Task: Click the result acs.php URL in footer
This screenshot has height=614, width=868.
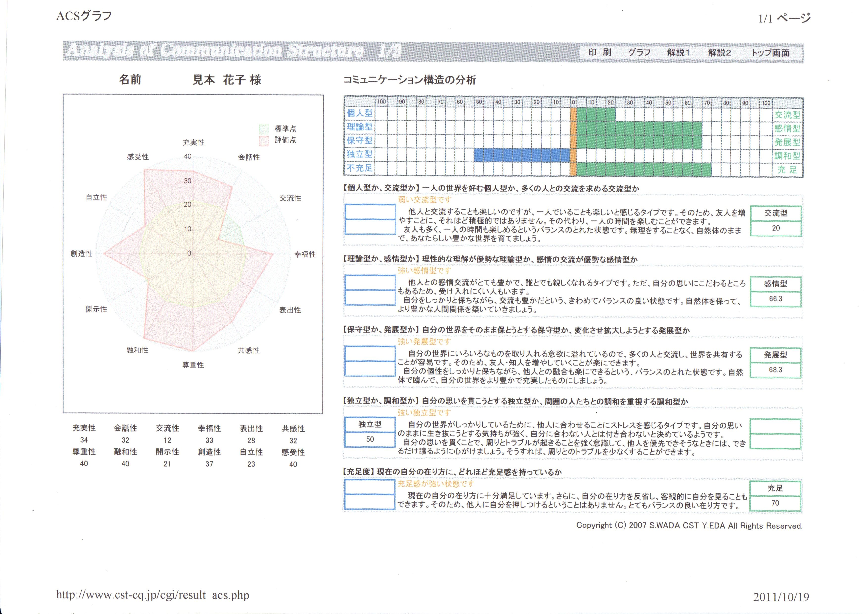Action: [x=153, y=595]
